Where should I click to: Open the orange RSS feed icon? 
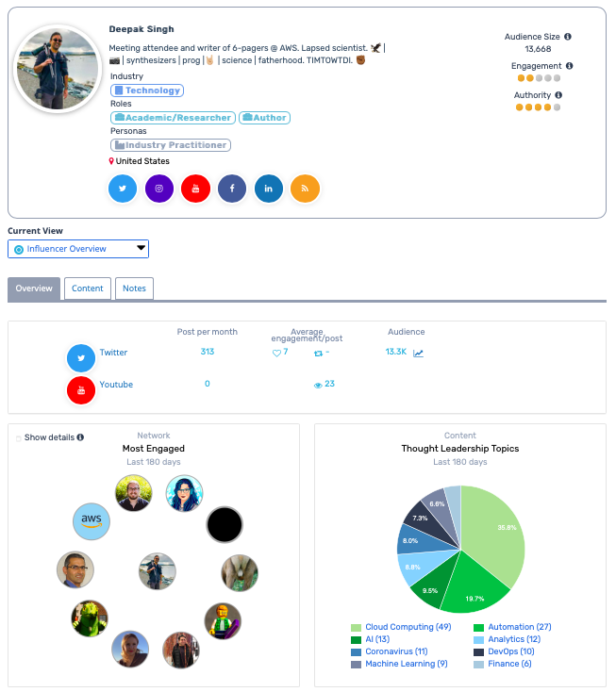tap(305, 189)
